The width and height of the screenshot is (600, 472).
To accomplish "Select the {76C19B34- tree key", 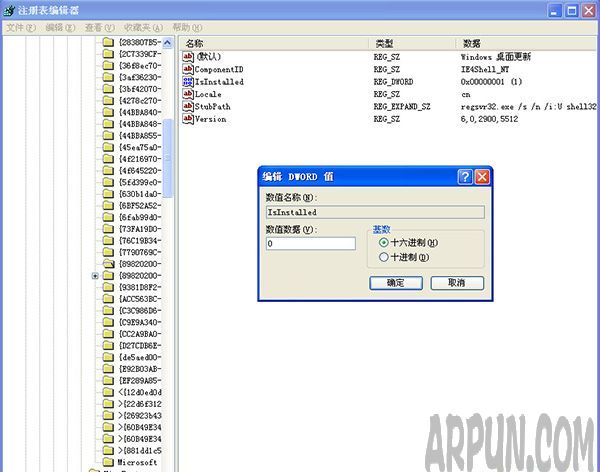I will [140, 240].
